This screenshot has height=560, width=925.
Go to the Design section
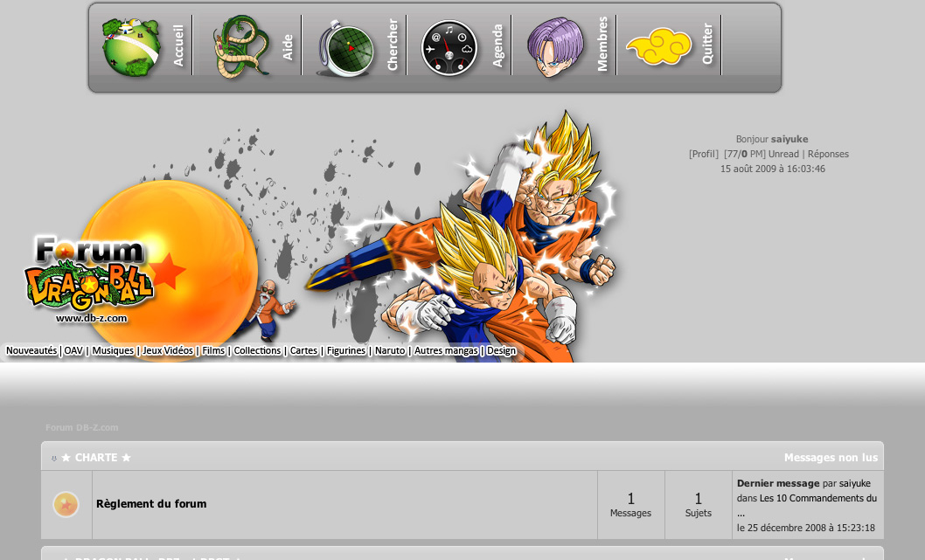pos(502,350)
